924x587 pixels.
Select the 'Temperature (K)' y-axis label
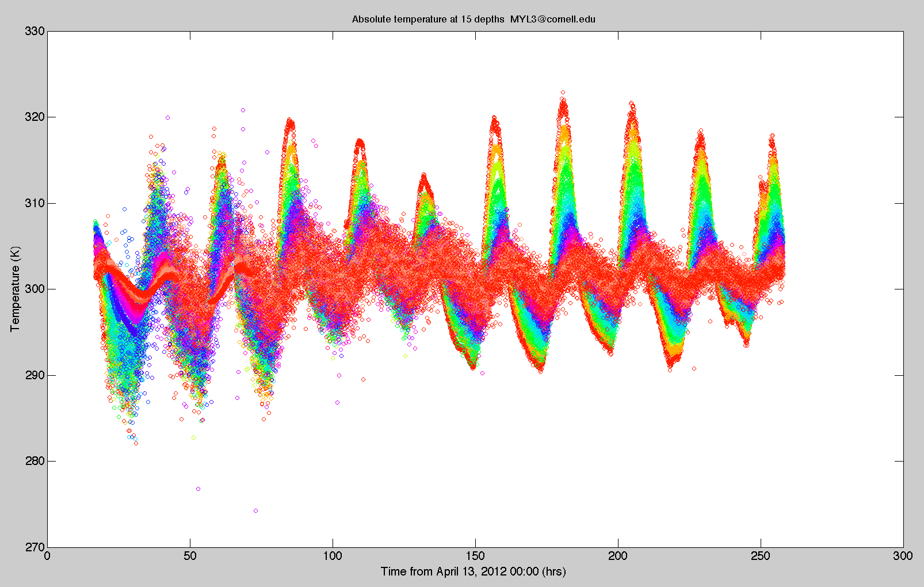coord(15,288)
